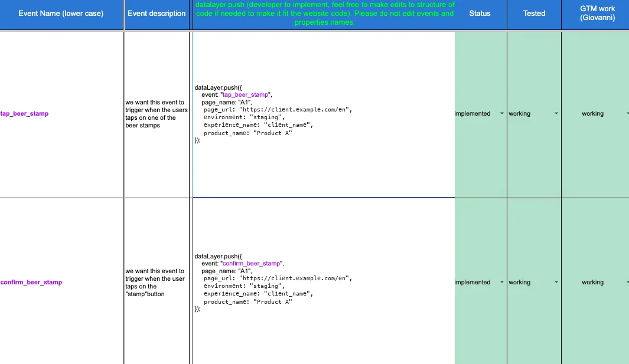Open Tested dropdown in confirm_beer_stamp row
This screenshot has width=629, height=364.
(x=556, y=282)
